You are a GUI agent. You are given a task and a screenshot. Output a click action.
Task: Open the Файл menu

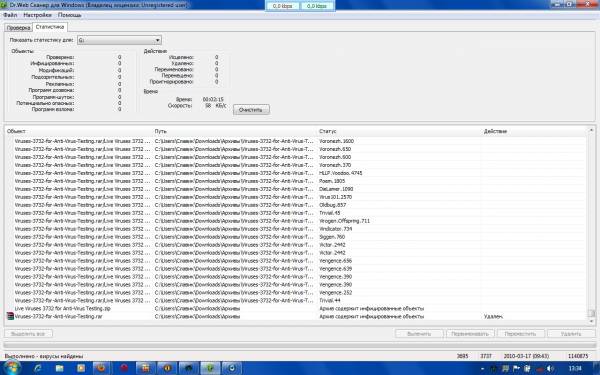[x=10, y=15]
